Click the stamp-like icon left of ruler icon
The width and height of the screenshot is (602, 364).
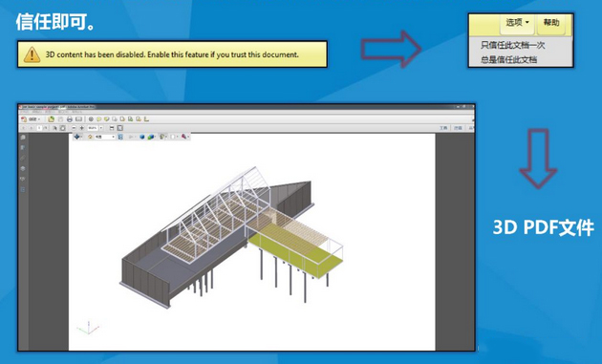click(139, 119)
